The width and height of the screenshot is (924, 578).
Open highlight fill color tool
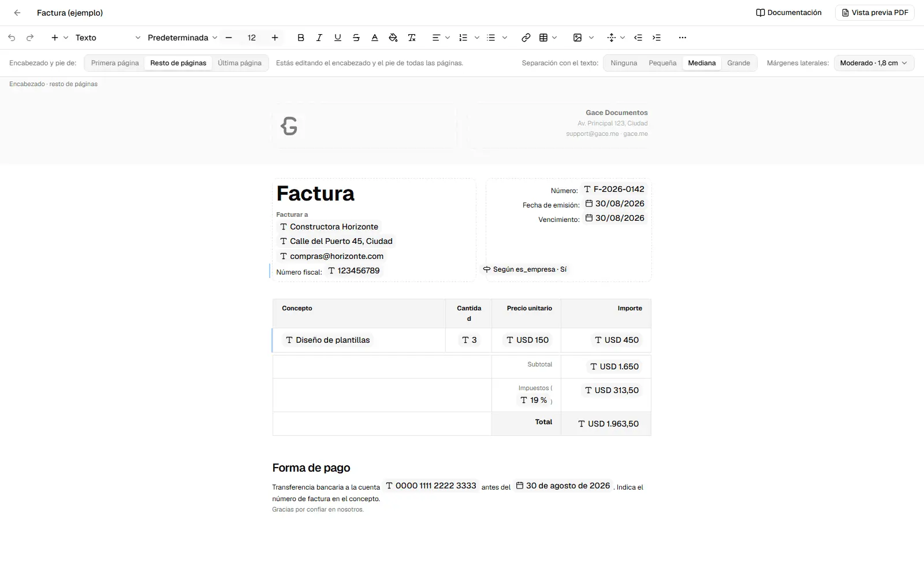[393, 38]
